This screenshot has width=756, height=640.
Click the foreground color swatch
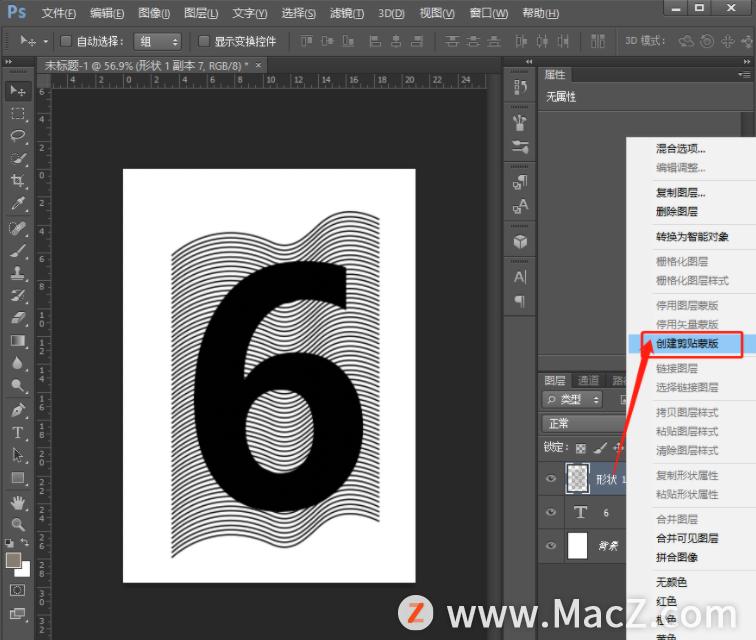[x=14, y=561]
